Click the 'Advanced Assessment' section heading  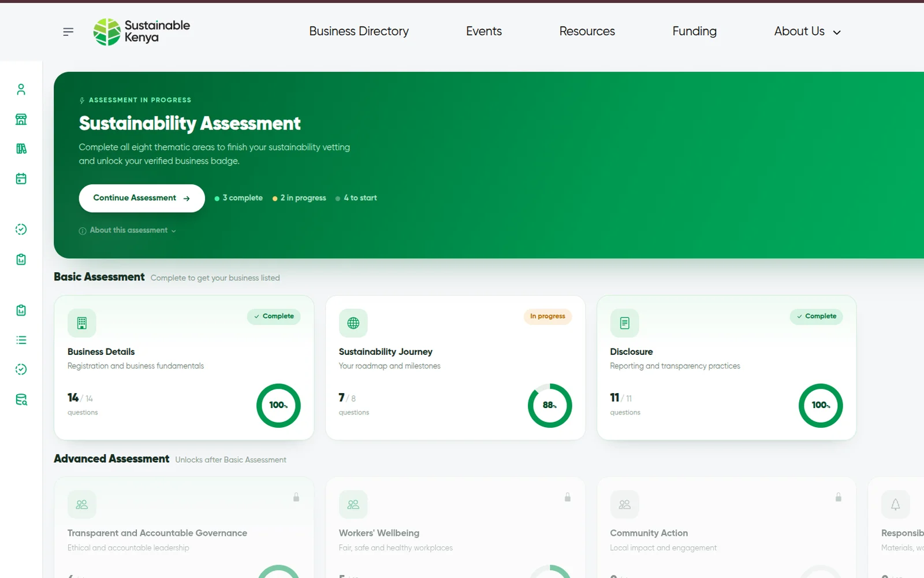[x=111, y=458]
